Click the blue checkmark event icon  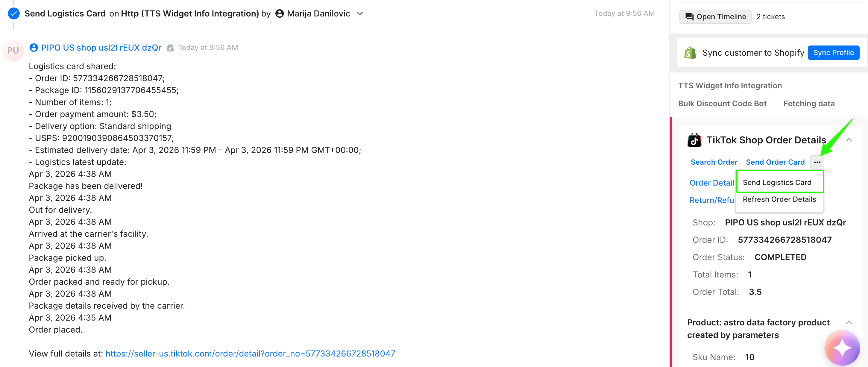[x=13, y=13]
